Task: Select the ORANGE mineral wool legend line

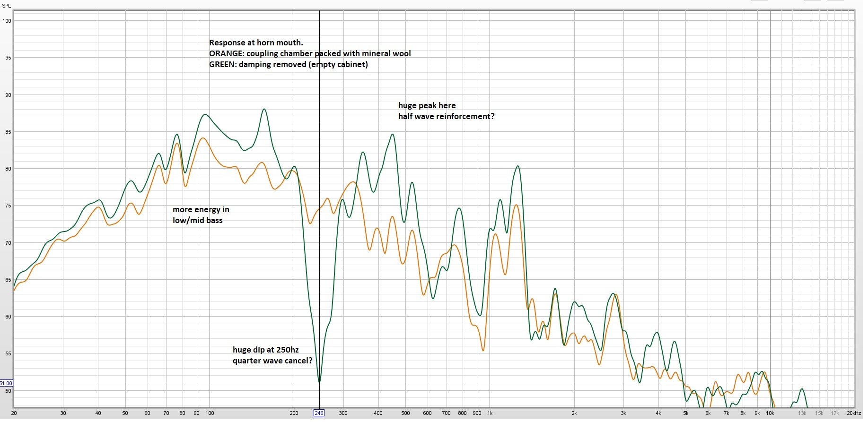Action: tap(310, 53)
